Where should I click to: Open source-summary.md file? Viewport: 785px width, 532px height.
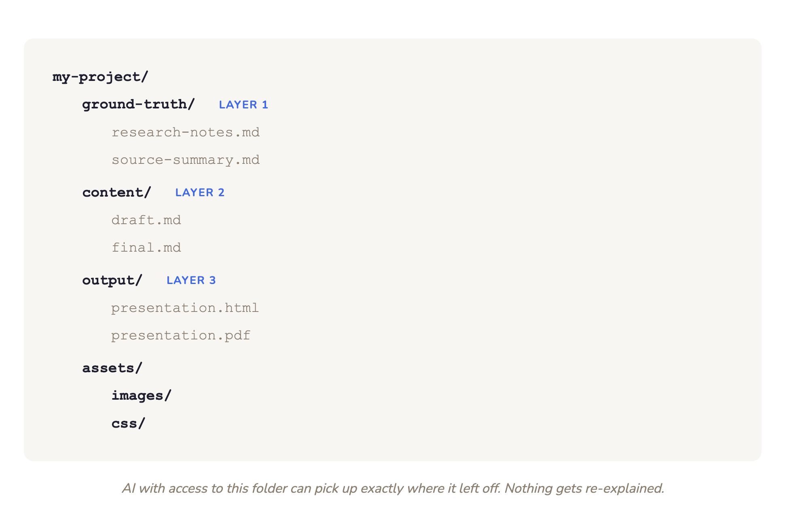pyautogui.click(x=185, y=160)
